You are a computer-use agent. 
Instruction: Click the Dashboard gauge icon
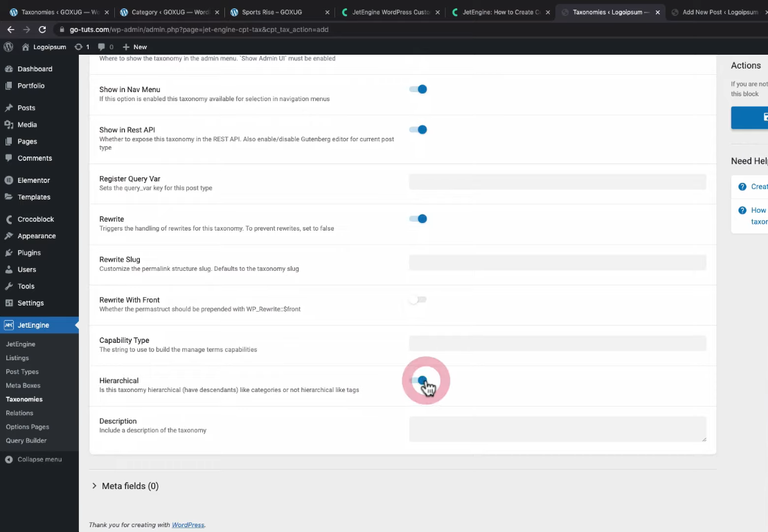[9, 69]
